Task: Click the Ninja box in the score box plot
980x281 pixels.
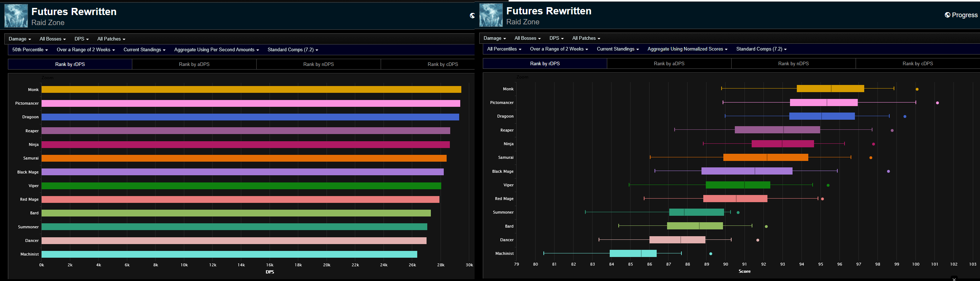Action: [x=783, y=144]
